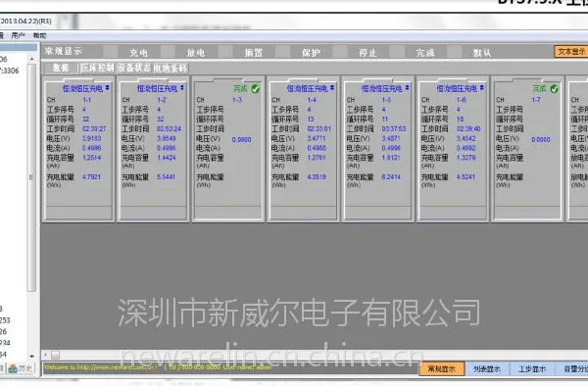The image size is (588, 386).
Task: Click the green checkmark icon on channel 1-7
Action: (555, 89)
